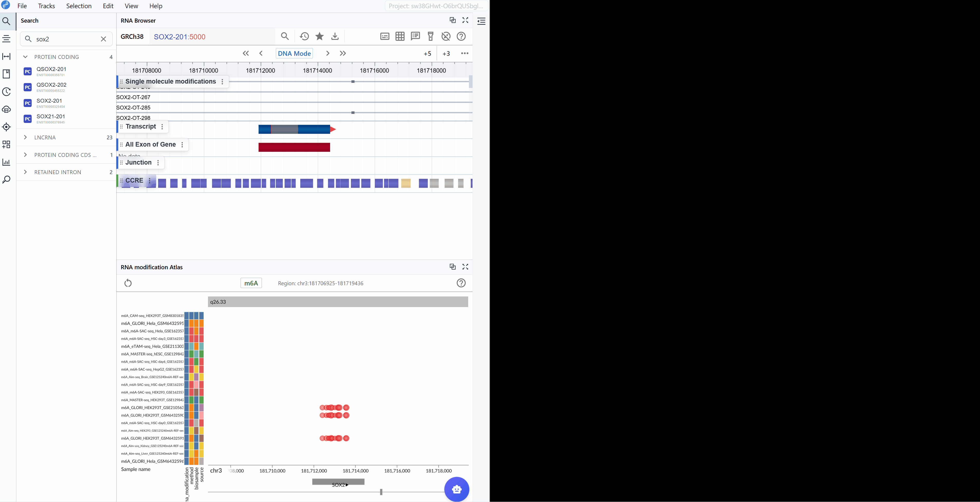Click the red All Exon of Gene block
The image size is (980, 502).
coord(294,148)
